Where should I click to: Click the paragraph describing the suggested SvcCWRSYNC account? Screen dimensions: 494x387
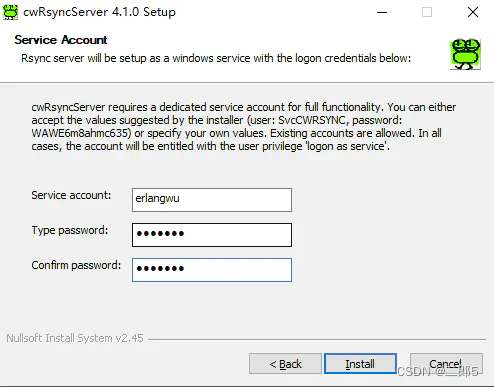(x=244, y=127)
